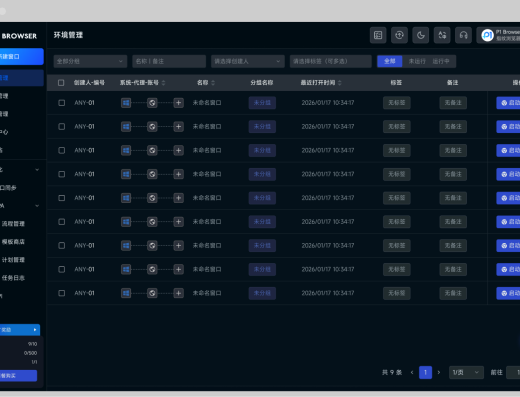Click the plus account icon in fourth row

pos(179,174)
